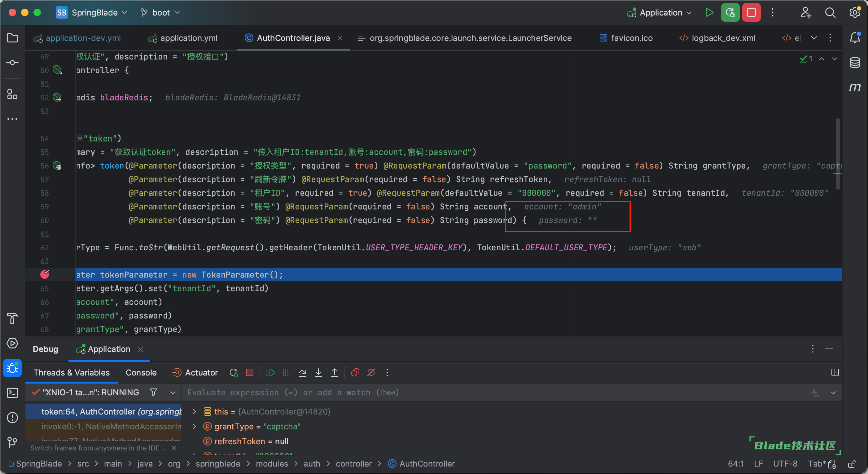The width and height of the screenshot is (868, 474).
Task: Close the AuthController.java tab
Action: tap(340, 38)
